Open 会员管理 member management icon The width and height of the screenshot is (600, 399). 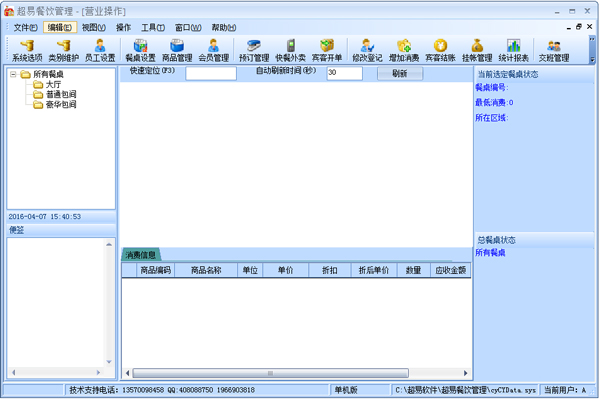click(x=214, y=50)
